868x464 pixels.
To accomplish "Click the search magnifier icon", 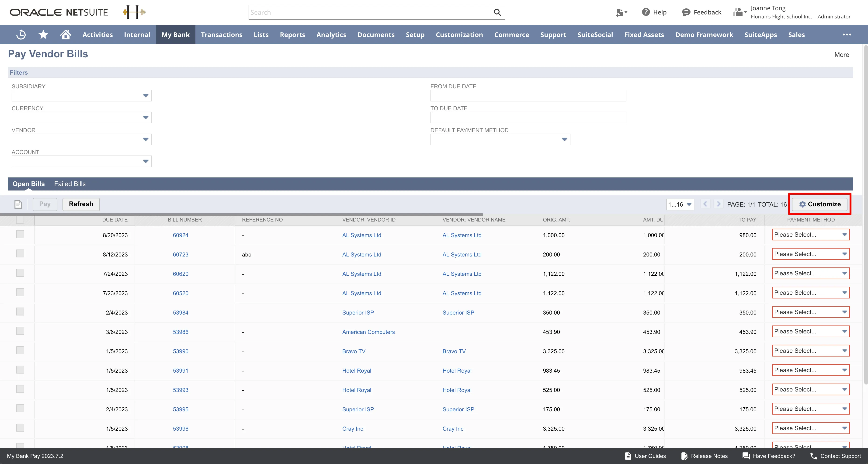I will 497,12.
